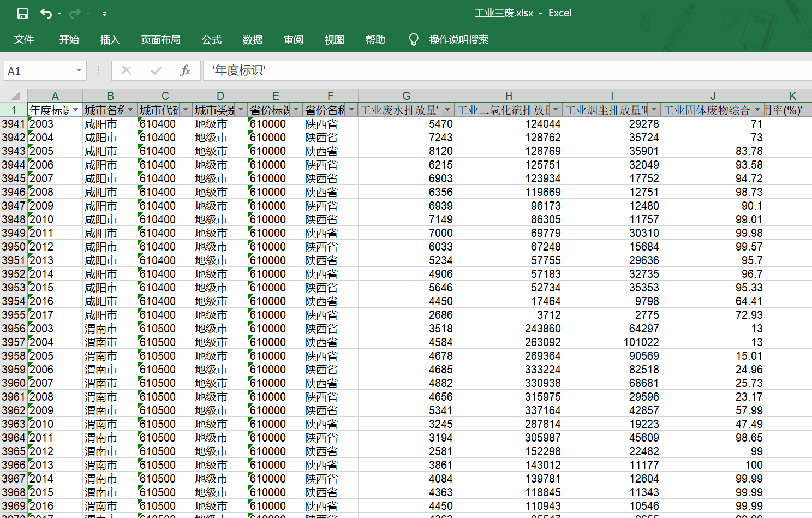Open filter dropdown for 省份名称 column
Image resolution: width=812 pixels, height=518 pixels.
pos(351,110)
